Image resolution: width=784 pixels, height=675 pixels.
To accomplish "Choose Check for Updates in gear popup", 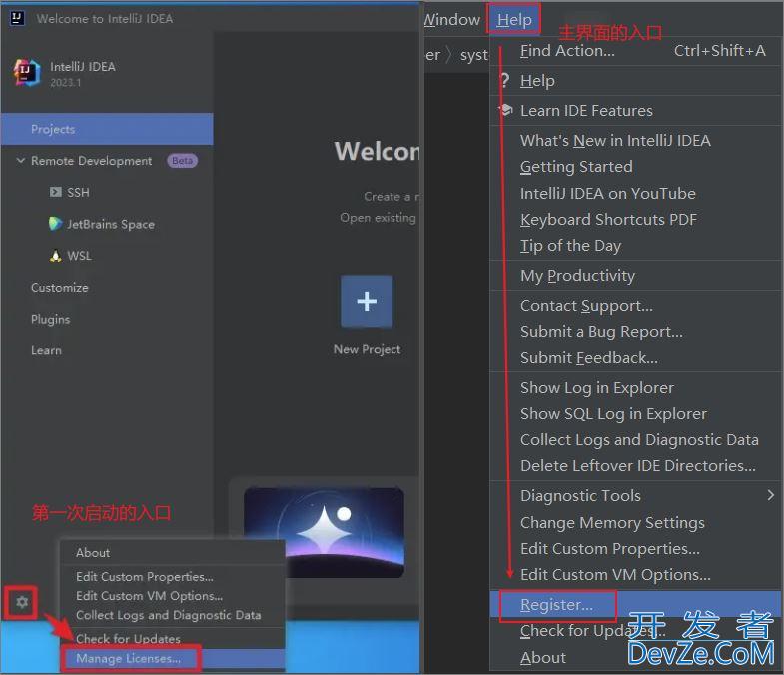I will click(173, 639).
